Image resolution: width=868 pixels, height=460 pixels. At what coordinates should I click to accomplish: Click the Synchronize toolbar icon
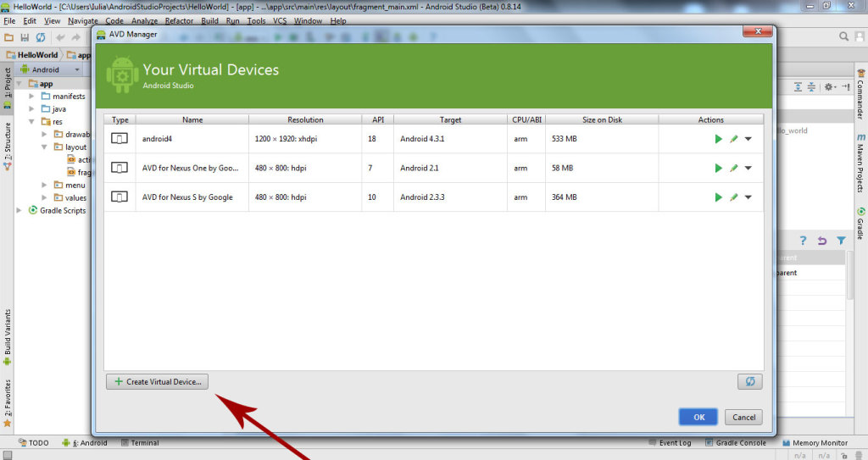[41, 37]
